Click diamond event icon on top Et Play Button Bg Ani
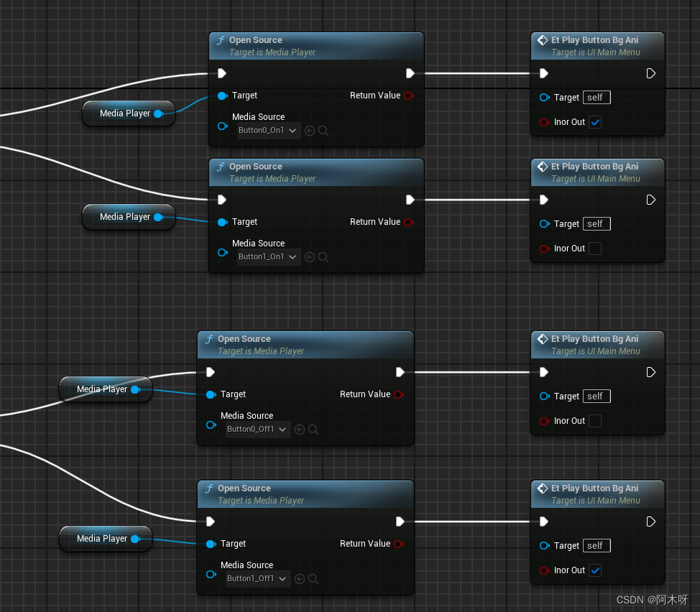 point(542,40)
